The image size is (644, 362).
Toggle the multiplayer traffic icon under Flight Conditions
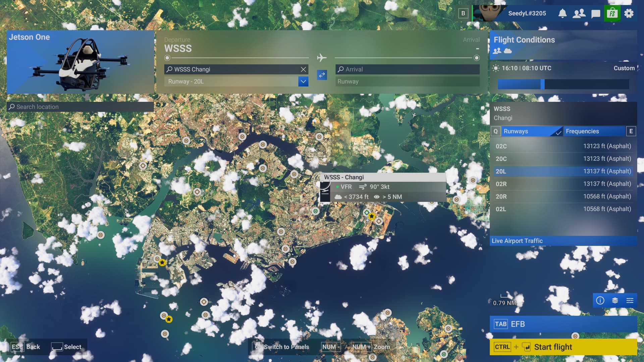click(497, 51)
